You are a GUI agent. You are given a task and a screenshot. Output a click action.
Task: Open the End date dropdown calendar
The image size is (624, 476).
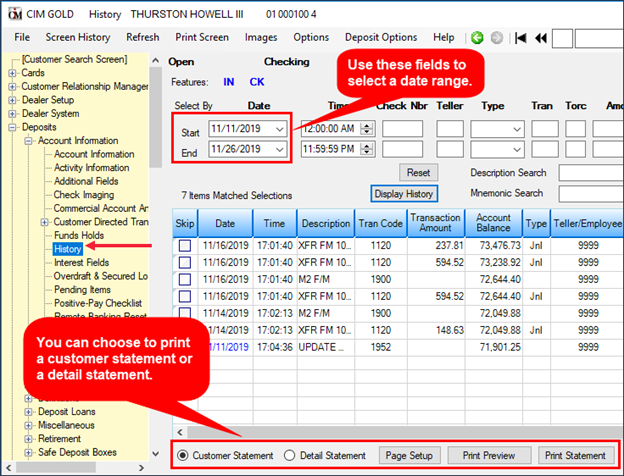pos(280,149)
